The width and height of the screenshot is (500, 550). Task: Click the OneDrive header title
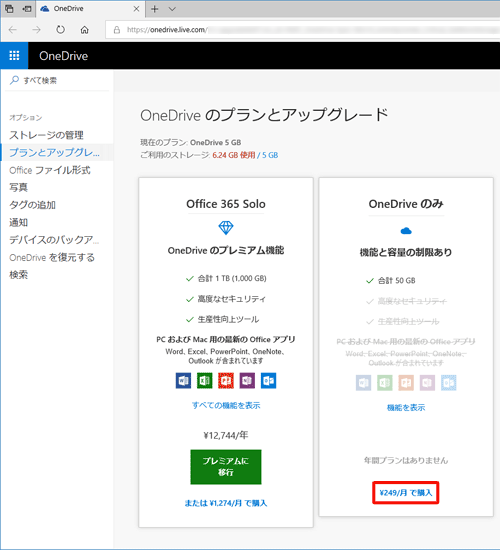[64, 56]
